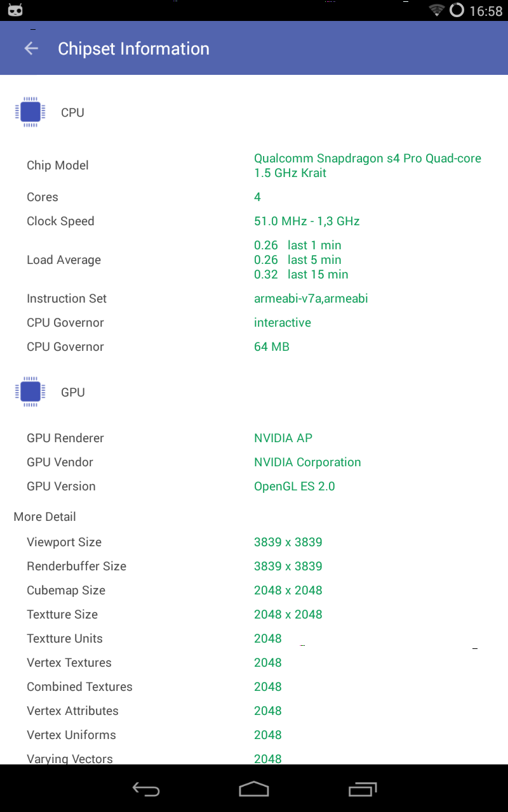
Task: Tap the Qualcomm Snapdragon s4 Pro chip model
Action: point(367,165)
